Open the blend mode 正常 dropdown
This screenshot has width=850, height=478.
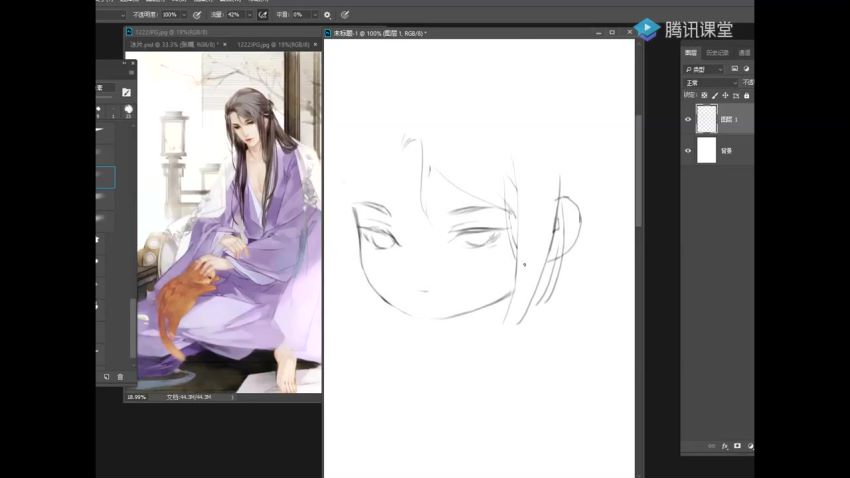click(711, 83)
